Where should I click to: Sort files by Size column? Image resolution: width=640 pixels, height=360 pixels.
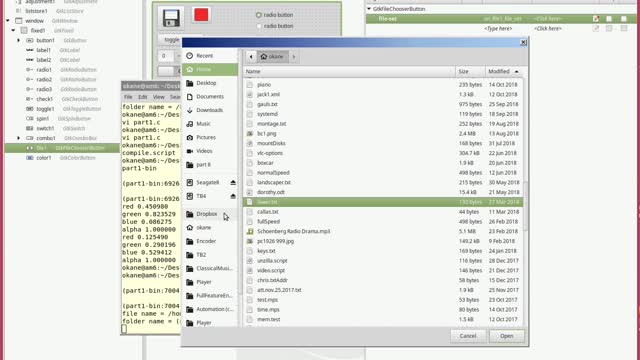point(470,71)
